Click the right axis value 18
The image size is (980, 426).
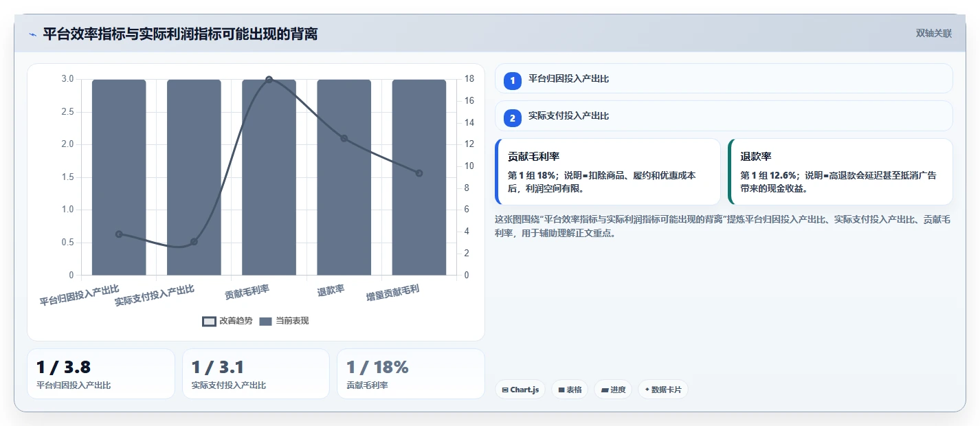pos(470,79)
